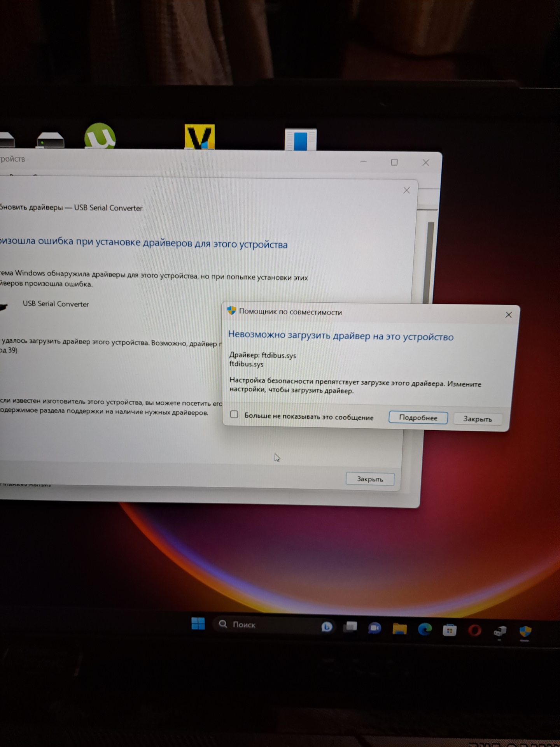Open Task View on the taskbar
This screenshot has height=747, width=560.
(x=350, y=627)
